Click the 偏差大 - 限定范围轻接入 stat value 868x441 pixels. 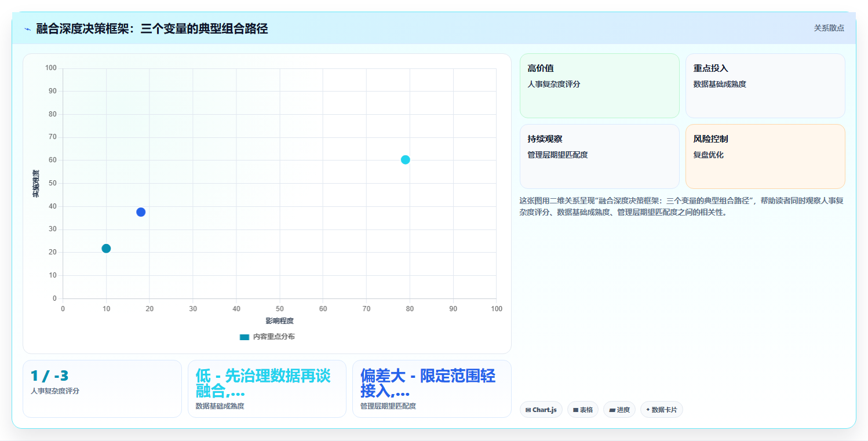(x=428, y=383)
